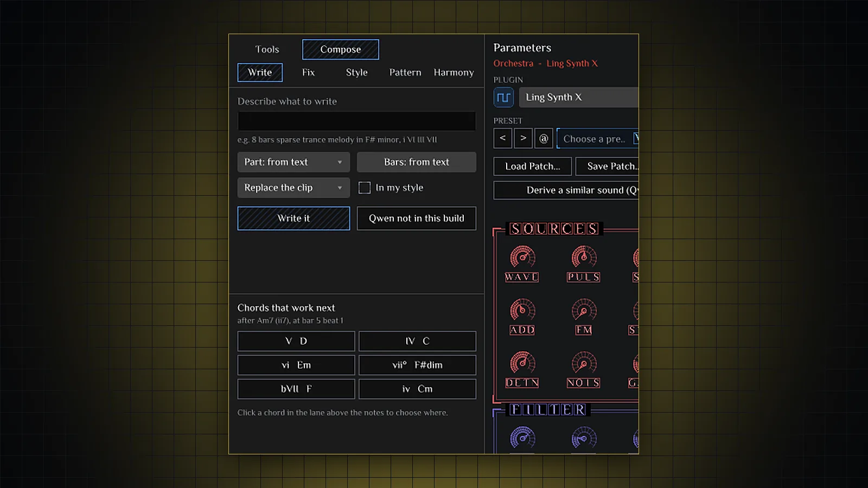Click the WAVE knob in Sources
Screen dimensions: 868x488
522,258
